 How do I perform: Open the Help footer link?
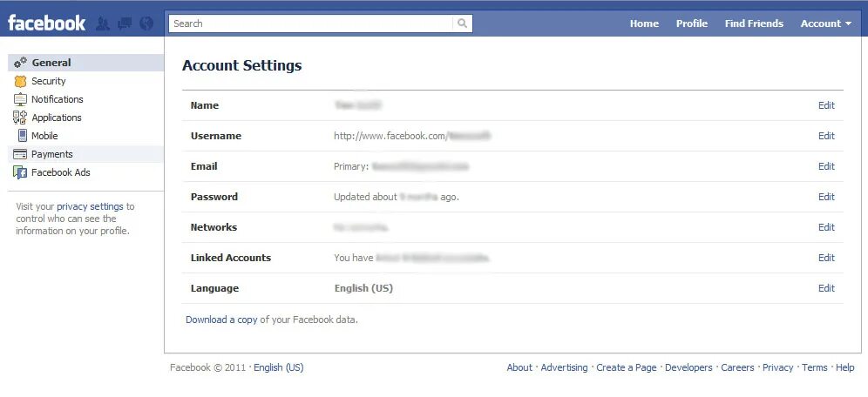pyautogui.click(x=844, y=367)
